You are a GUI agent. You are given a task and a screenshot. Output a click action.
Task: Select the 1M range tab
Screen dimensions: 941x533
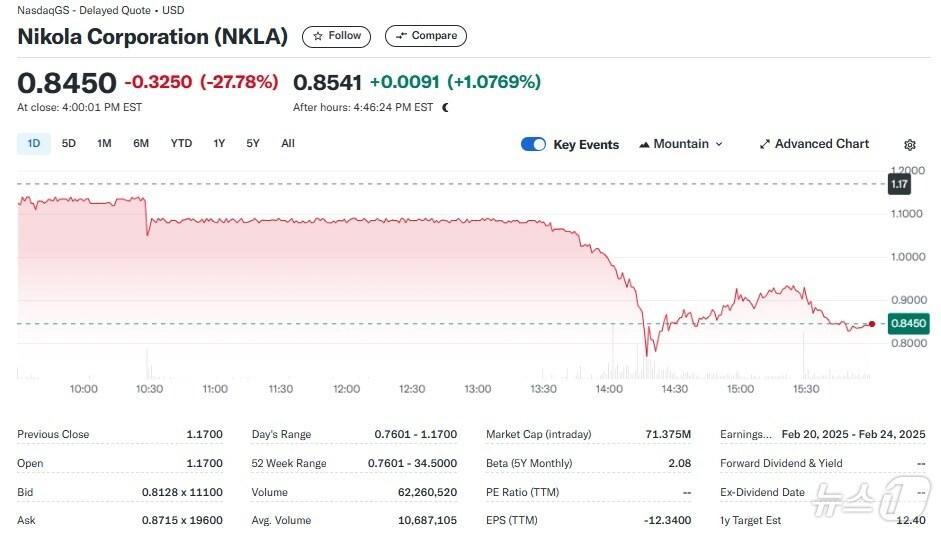tap(104, 144)
